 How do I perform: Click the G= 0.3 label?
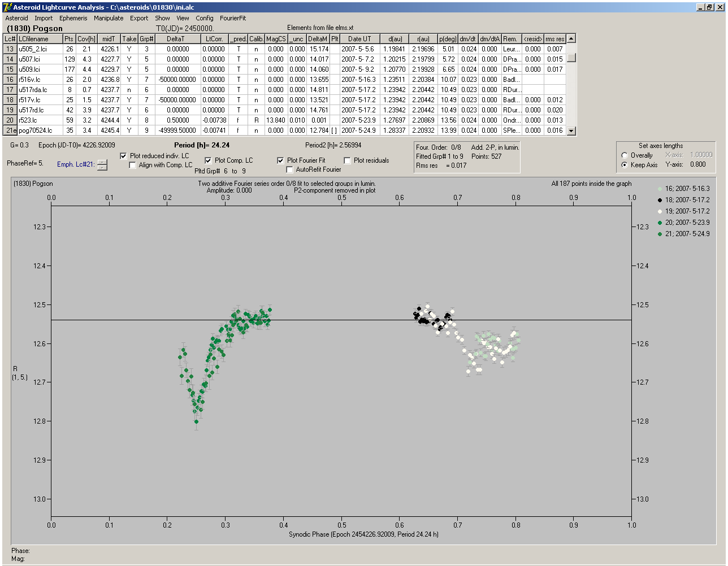tap(19, 145)
